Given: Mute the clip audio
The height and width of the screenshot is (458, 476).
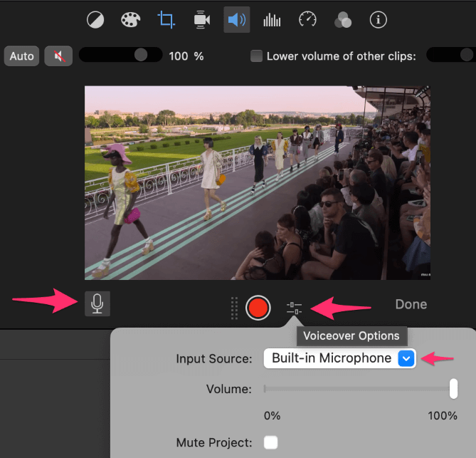Looking at the screenshot, I should 58,56.
